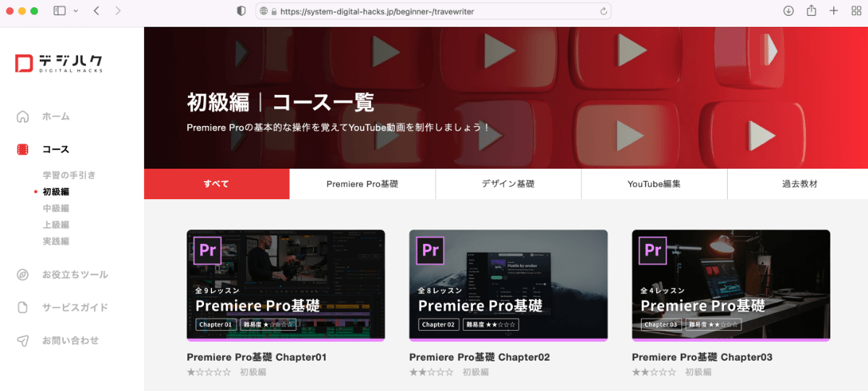
Task: Open the Chapter 03 course thumbnail
Action: 731,285
